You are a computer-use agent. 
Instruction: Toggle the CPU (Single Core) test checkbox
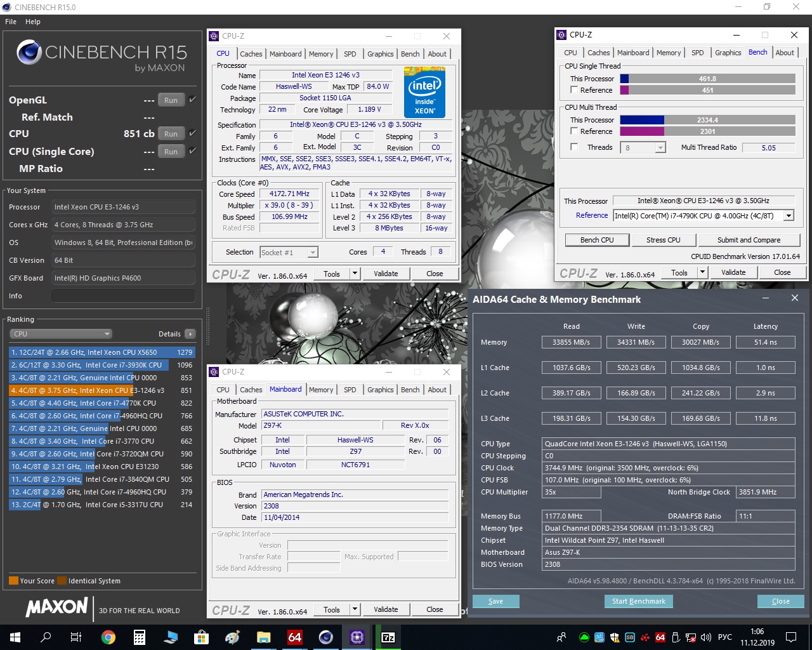click(192, 151)
